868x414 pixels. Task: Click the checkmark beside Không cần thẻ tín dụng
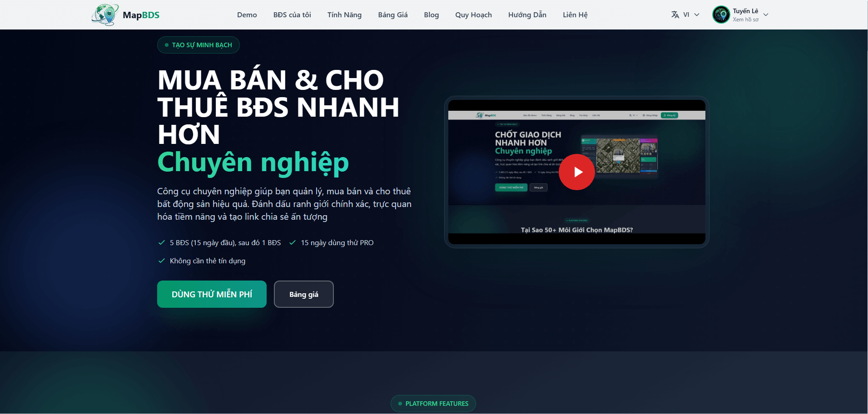(x=161, y=261)
